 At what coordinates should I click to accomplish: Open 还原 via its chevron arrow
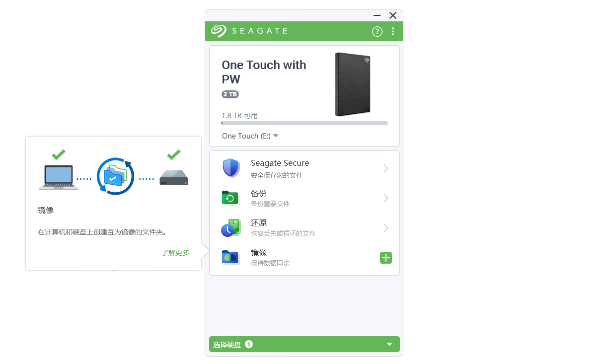pos(386,228)
